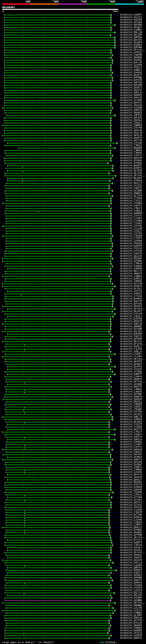Select the green ~80% identity legend segment
The width and height of the screenshot is (146, 644).
[x=101, y=4]
